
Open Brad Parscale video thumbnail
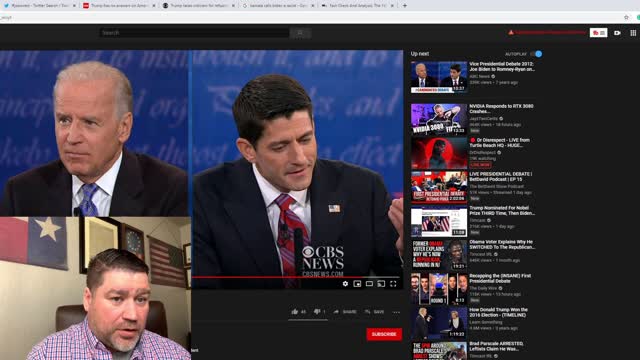[x=439, y=351]
